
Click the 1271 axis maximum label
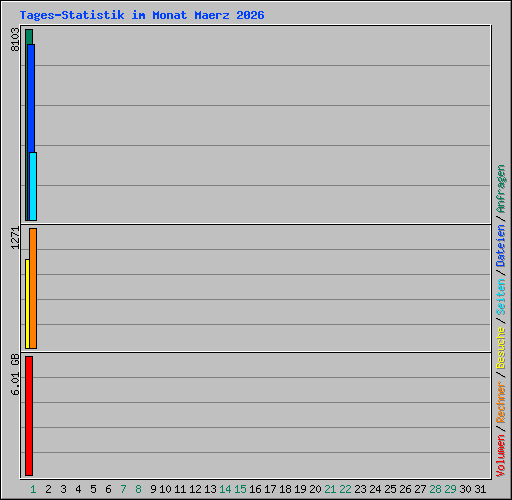[x=15, y=238]
